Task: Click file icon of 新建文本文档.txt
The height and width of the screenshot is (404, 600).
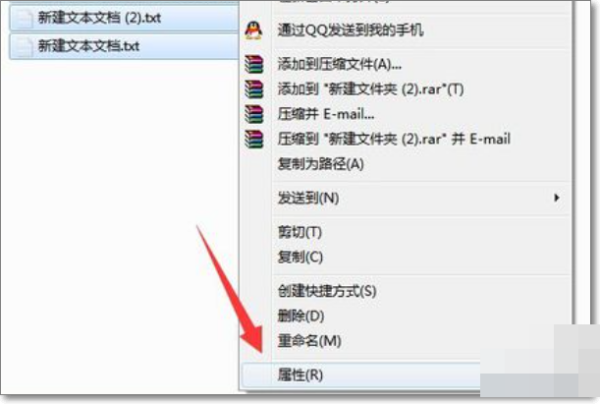Action: pyautogui.click(x=23, y=47)
